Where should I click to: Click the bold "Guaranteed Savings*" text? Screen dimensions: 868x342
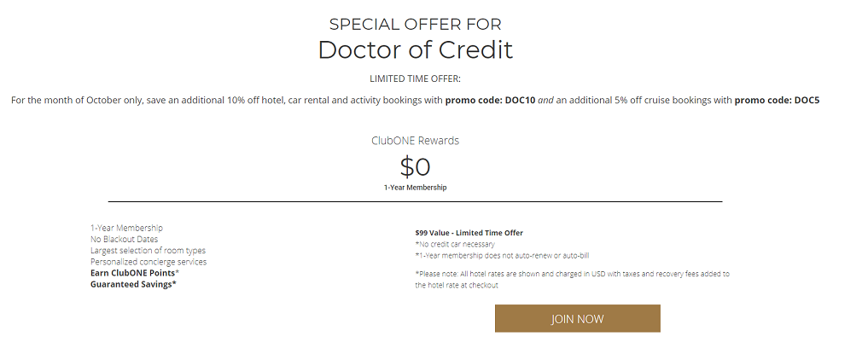[x=133, y=284]
